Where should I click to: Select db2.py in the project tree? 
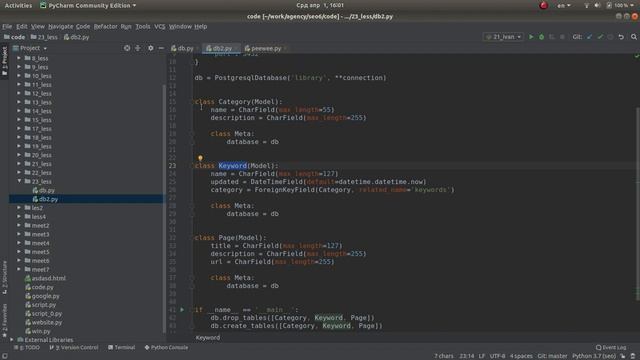click(45, 199)
